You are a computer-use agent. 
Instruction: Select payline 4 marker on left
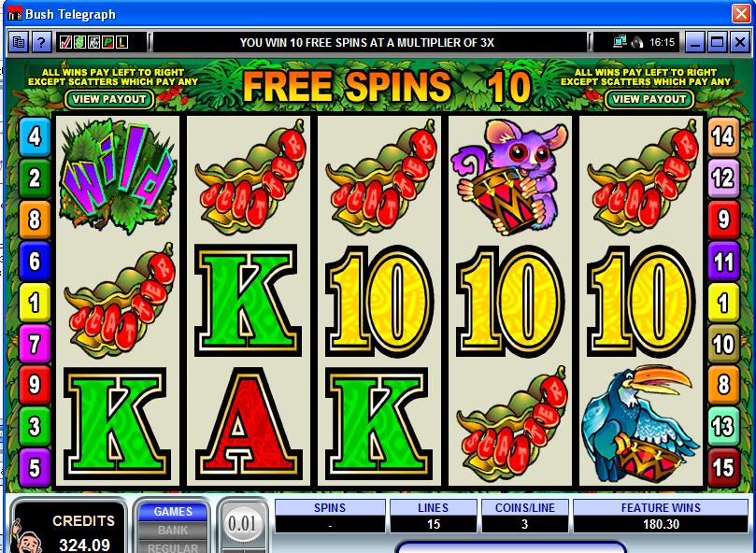point(35,137)
